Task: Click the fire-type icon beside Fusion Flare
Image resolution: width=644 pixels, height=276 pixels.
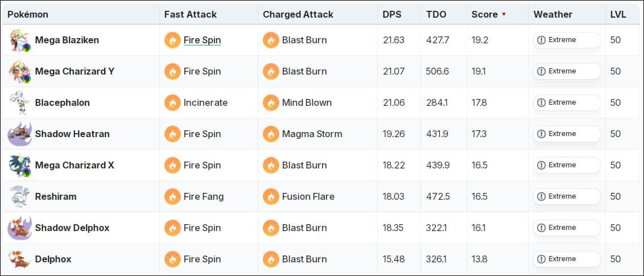Action: (270, 197)
